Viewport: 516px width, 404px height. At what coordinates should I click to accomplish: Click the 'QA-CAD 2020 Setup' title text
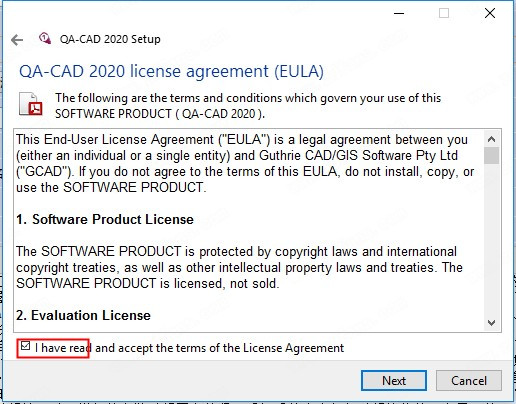point(110,39)
